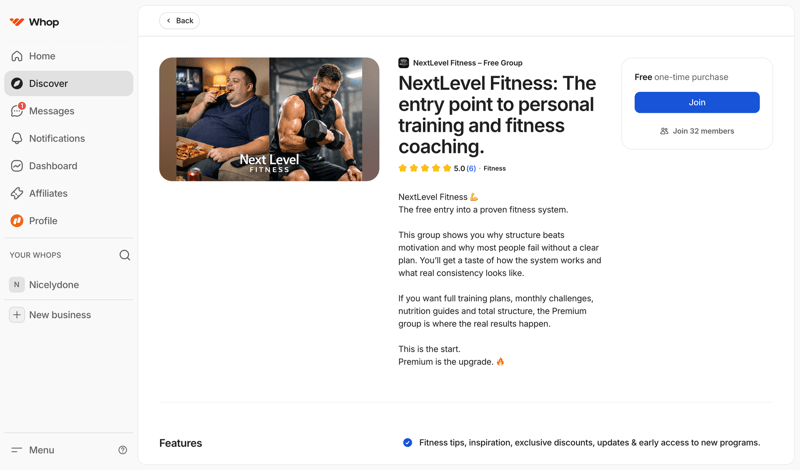Screen dimensions: 800x470
Task: Open Messages with unread badge
Action: (50, 111)
